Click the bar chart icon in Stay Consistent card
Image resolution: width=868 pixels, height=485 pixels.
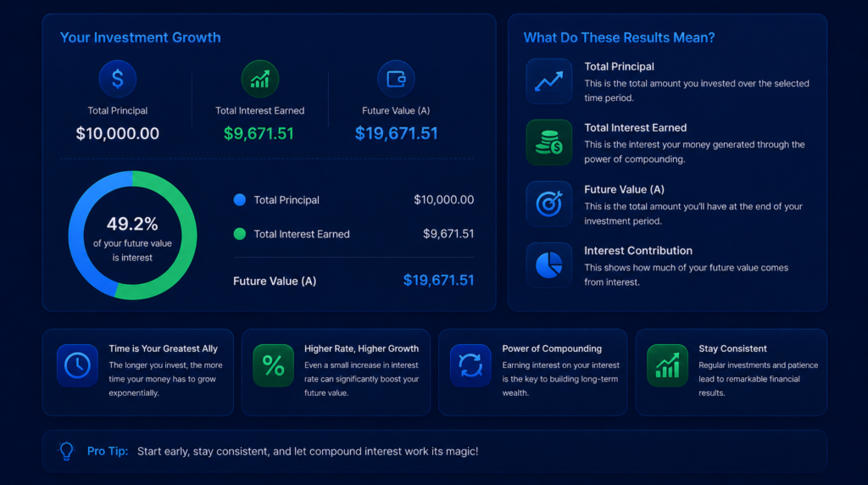tap(667, 365)
